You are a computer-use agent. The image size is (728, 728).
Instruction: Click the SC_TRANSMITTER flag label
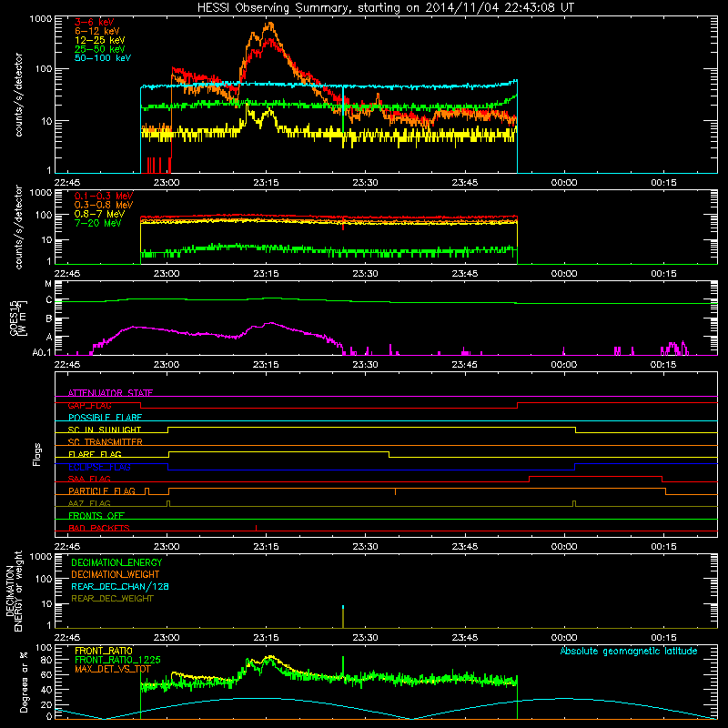[106, 442]
